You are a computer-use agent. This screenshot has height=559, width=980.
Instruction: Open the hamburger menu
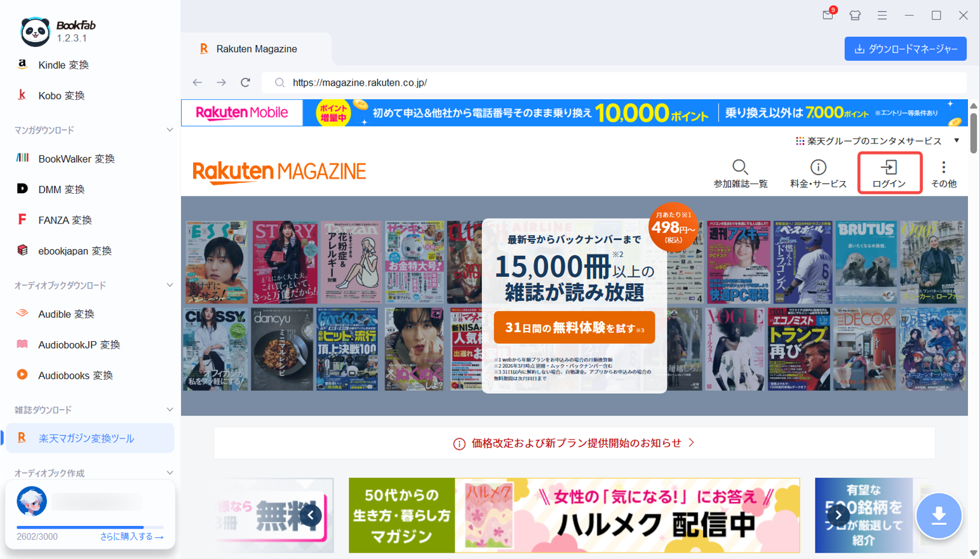[882, 15]
